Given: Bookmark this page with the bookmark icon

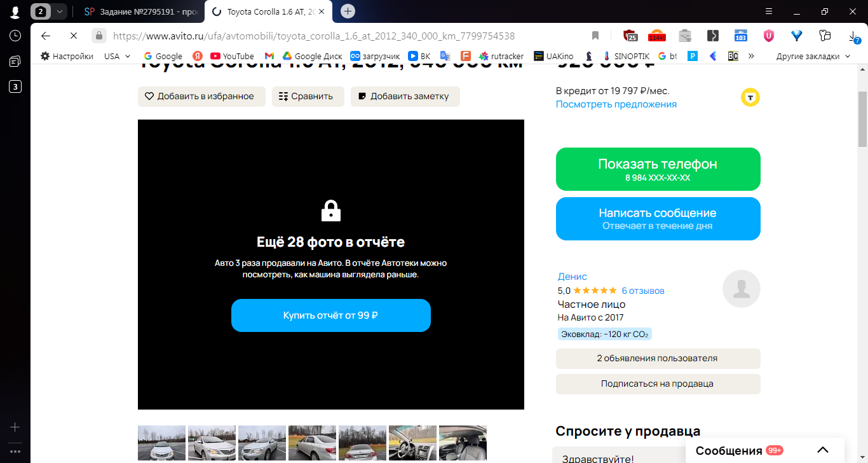Looking at the screenshot, I should point(595,36).
